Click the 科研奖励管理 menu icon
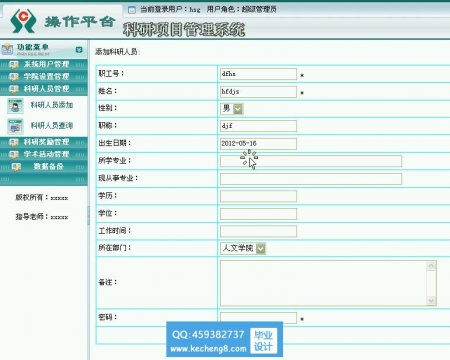The width and height of the screenshot is (450, 360). coord(14,142)
